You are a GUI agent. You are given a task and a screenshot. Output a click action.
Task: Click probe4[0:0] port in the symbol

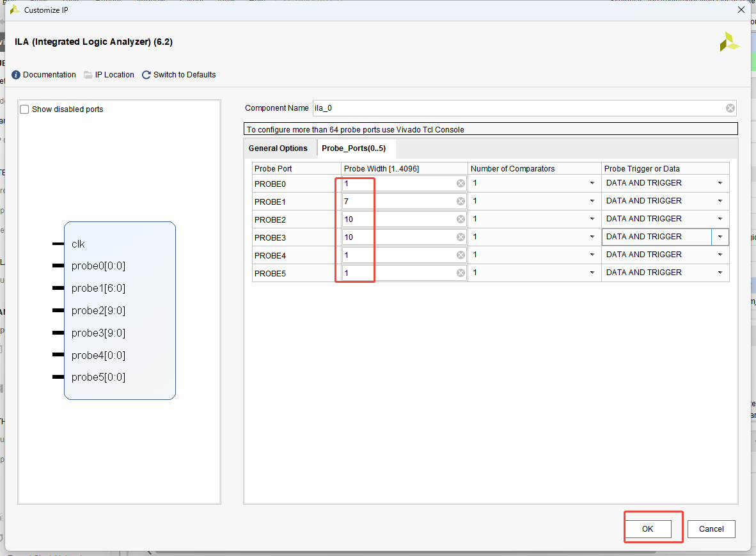[98, 355]
